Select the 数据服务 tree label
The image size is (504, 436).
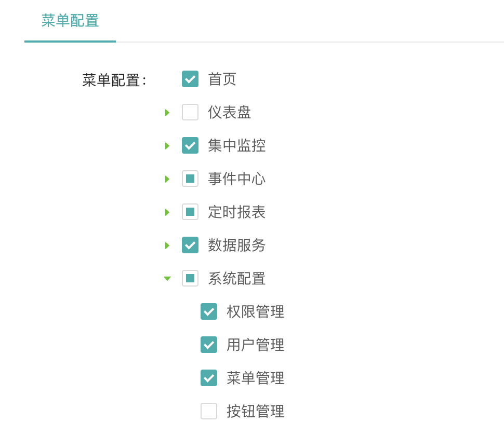click(x=236, y=245)
